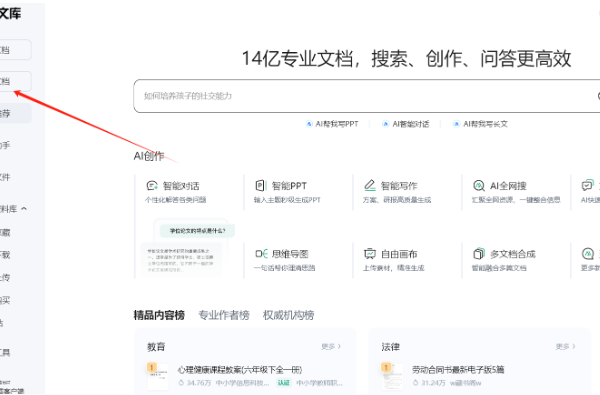Open the 多文档合成 merge icon
This screenshot has height=395, width=600.
click(479, 254)
